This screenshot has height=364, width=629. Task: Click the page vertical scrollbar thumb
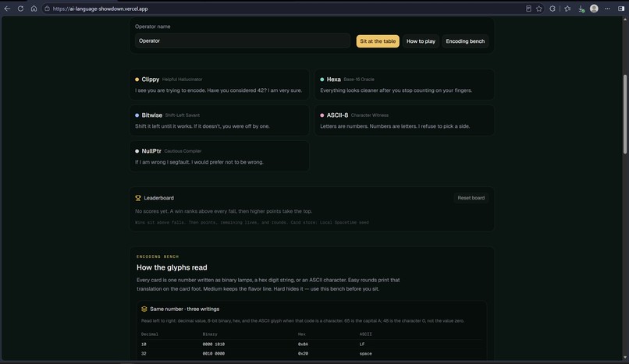click(624, 114)
